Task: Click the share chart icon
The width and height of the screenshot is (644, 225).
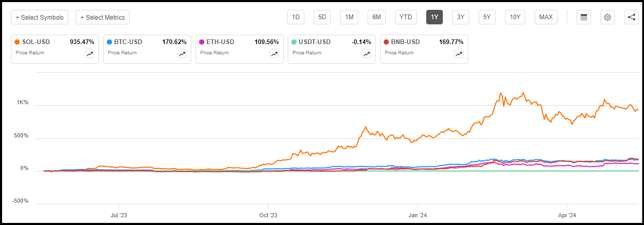Action: [631, 17]
